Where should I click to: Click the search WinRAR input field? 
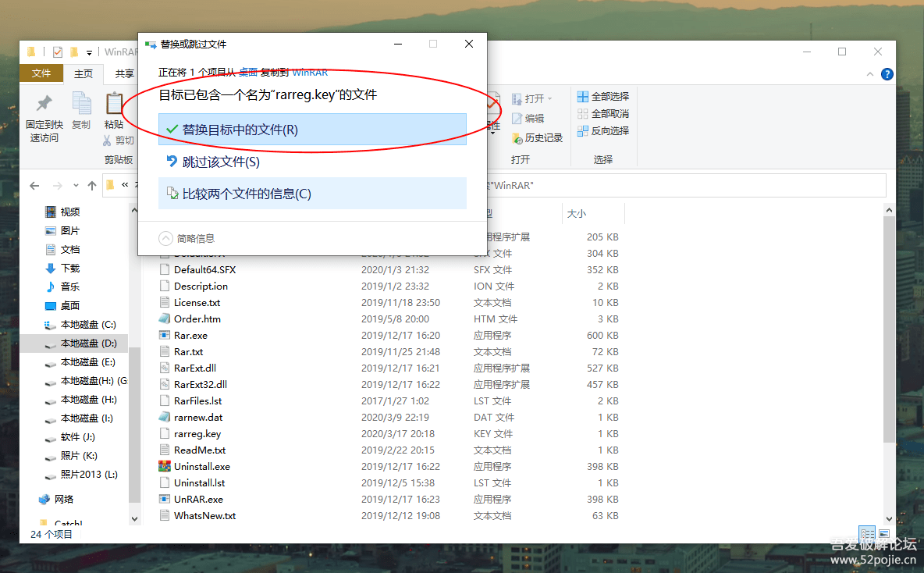(687, 185)
